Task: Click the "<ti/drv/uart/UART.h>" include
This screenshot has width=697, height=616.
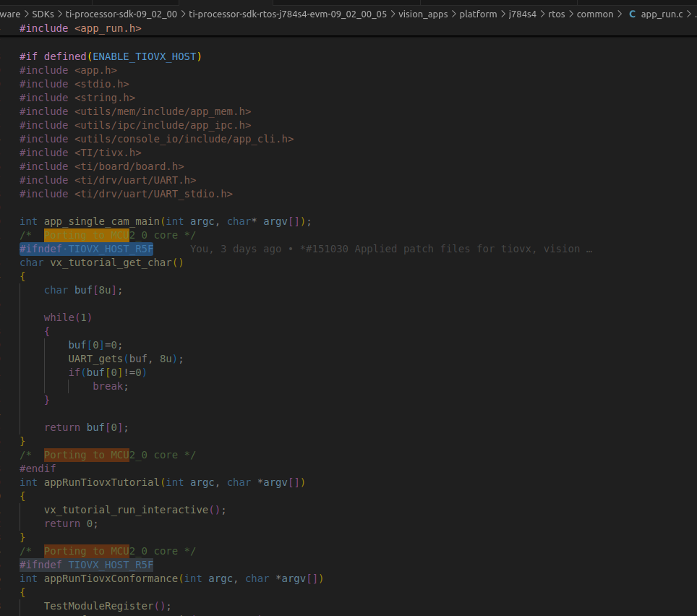Action: point(135,181)
